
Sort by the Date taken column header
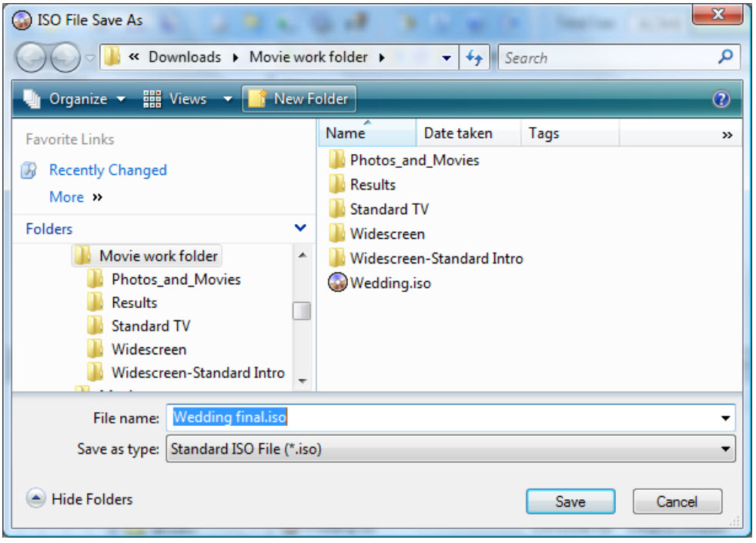click(468, 132)
